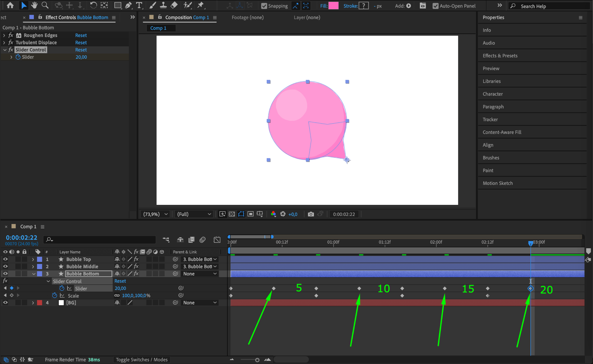Open the Effects & Presets panel
This screenshot has height=364, width=593.
pos(500,56)
